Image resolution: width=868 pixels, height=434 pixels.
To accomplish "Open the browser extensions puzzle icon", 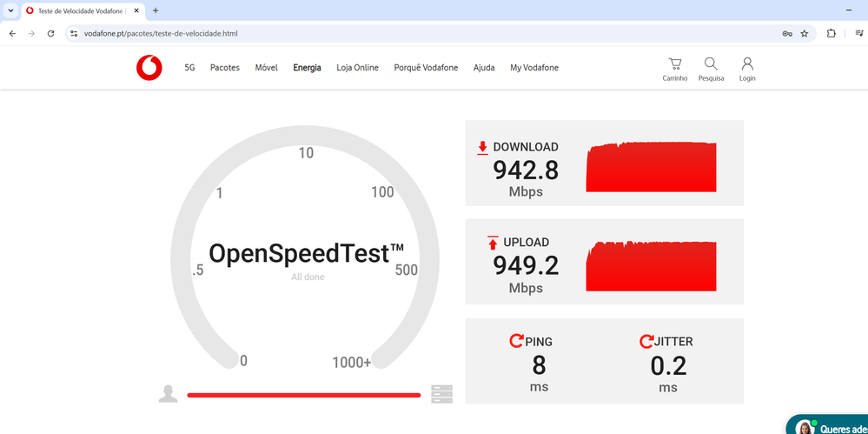I will click(x=831, y=33).
